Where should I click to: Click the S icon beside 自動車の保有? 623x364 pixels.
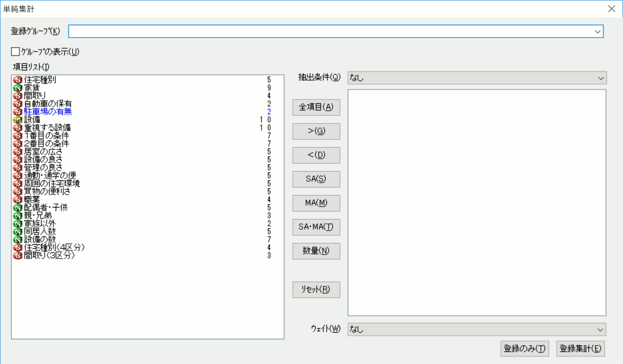18,104
